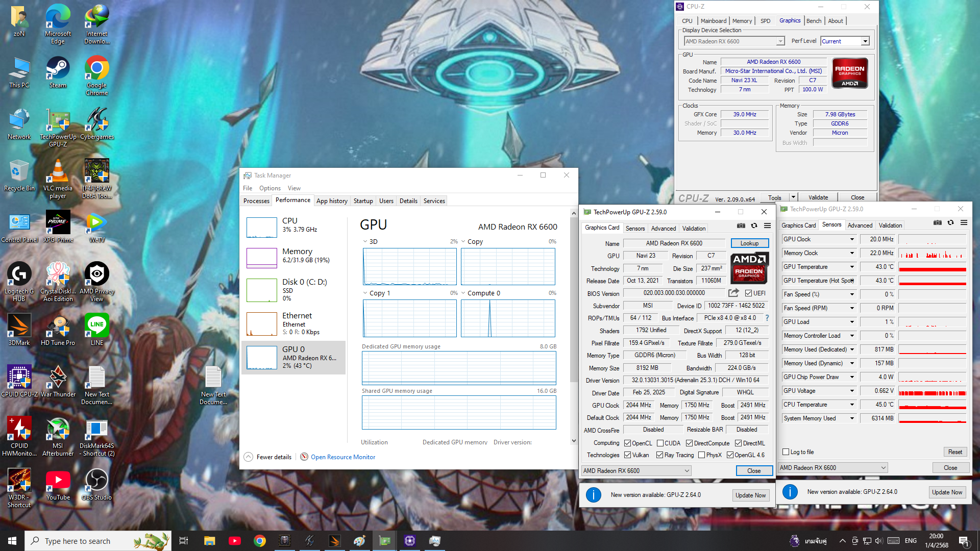This screenshot has width=980, height=551.
Task: Open War Thunder desktop shortcut
Action: 58,382
